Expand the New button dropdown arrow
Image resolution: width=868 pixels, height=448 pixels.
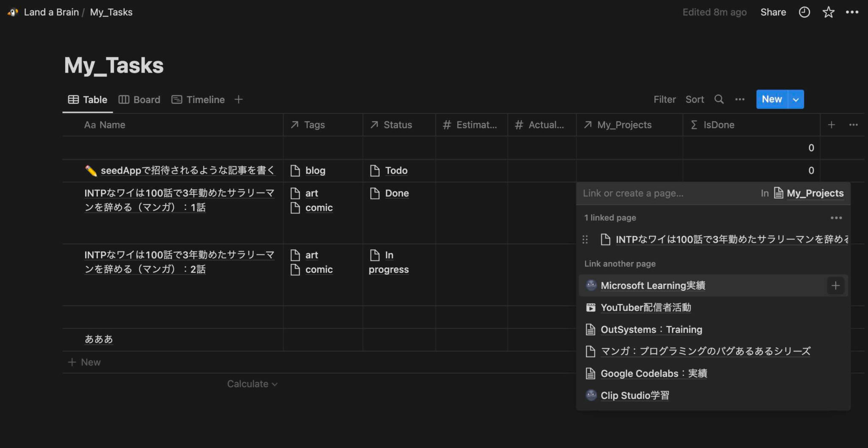click(x=796, y=99)
